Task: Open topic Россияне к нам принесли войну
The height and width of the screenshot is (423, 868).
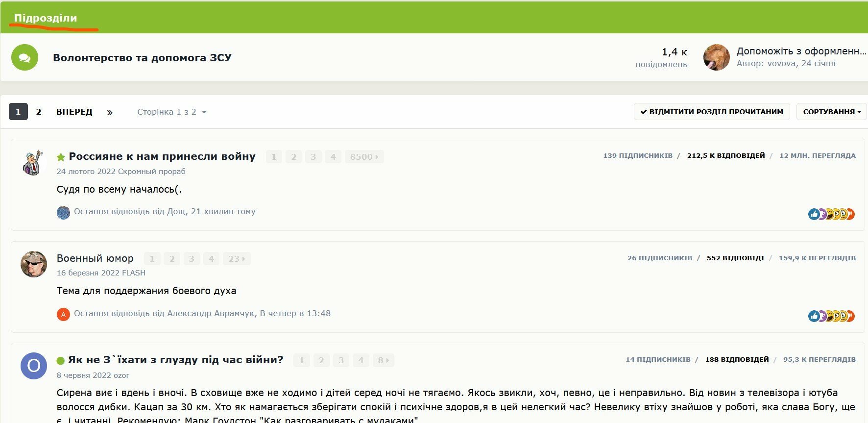Action: (x=162, y=156)
